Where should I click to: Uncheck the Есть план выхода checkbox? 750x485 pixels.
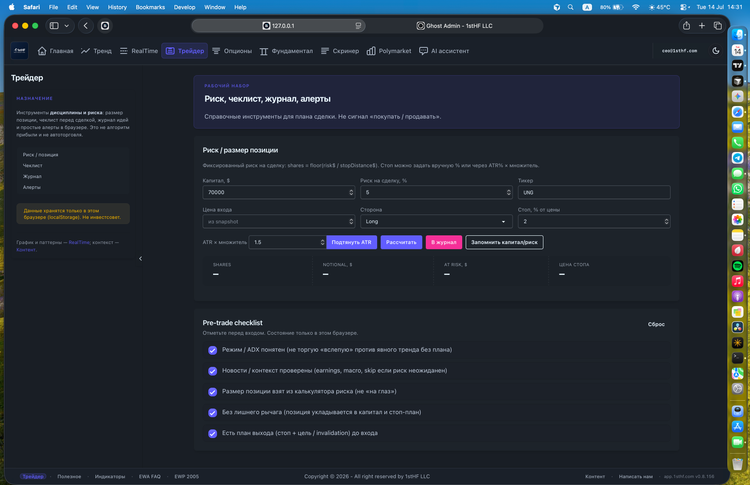[212, 433]
